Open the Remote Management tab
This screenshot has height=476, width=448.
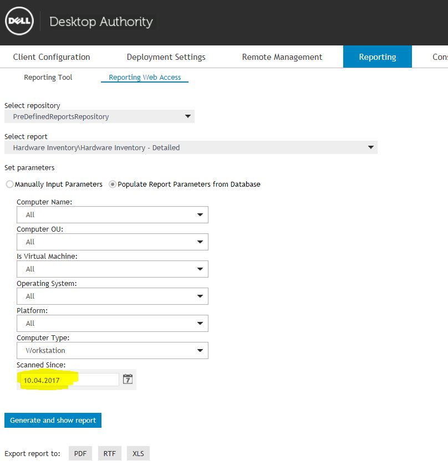[282, 57]
